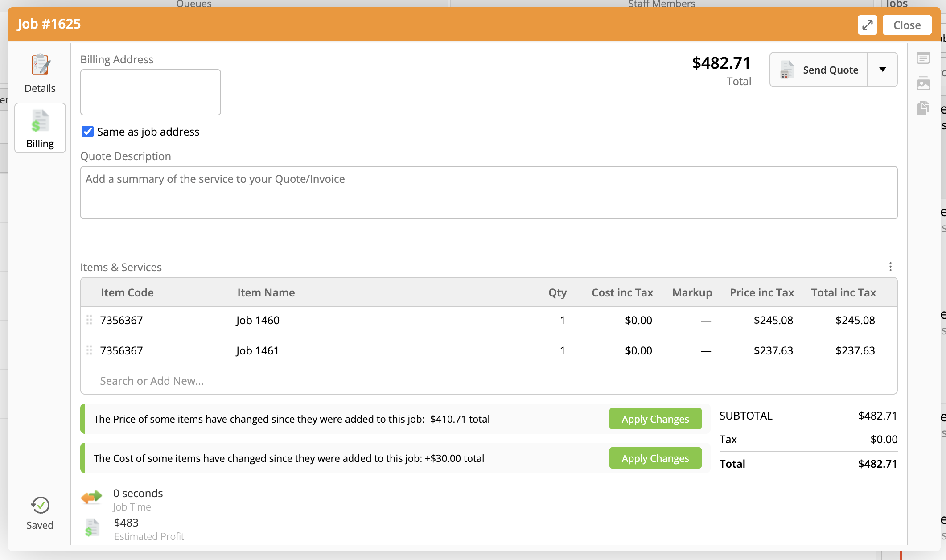Image resolution: width=946 pixels, height=560 pixels.
Task: Apply Changes for the Price change notice
Action: [655, 419]
